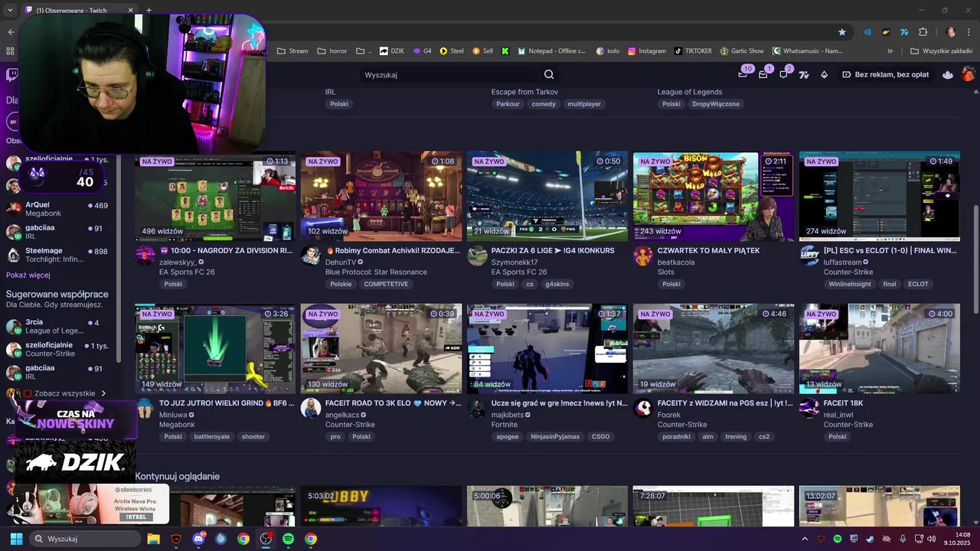Screen dimensions: 980x551
Task: Open SteelImage channel in sidebar
Action: 57,255
